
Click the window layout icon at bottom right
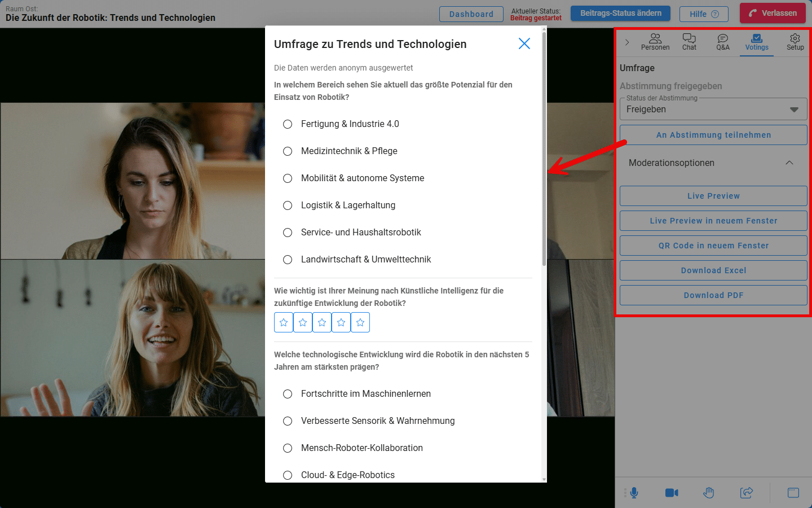793,493
